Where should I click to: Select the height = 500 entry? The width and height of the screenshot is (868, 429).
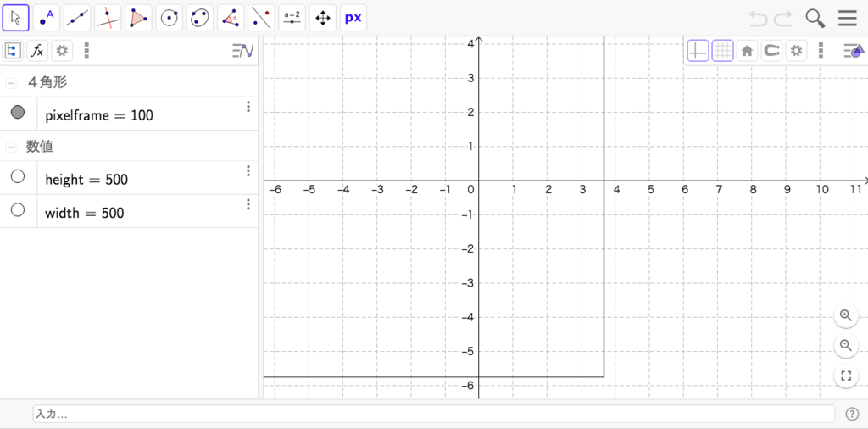coord(86,180)
